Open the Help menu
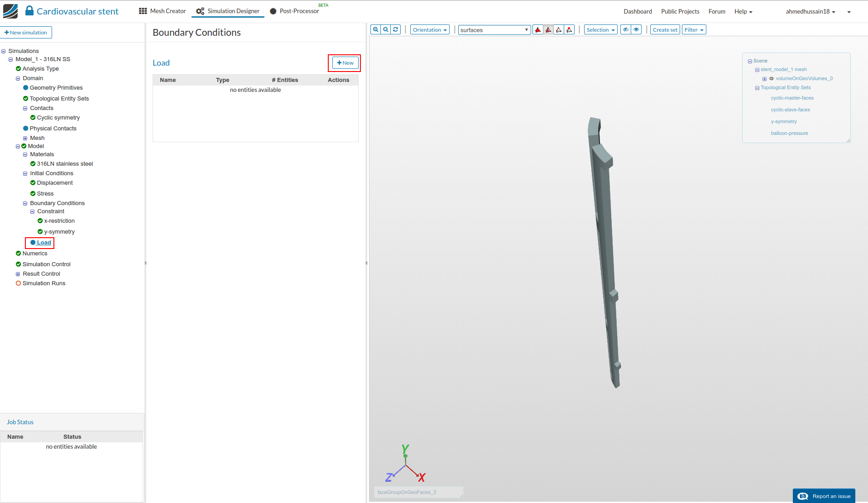The image size is (868, 503). coord(743,11)
